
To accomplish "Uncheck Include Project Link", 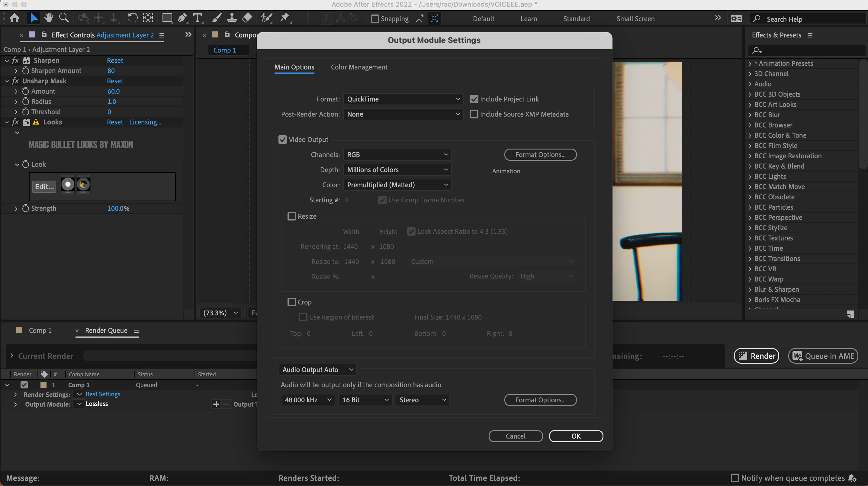I will [x=474, y=99].
